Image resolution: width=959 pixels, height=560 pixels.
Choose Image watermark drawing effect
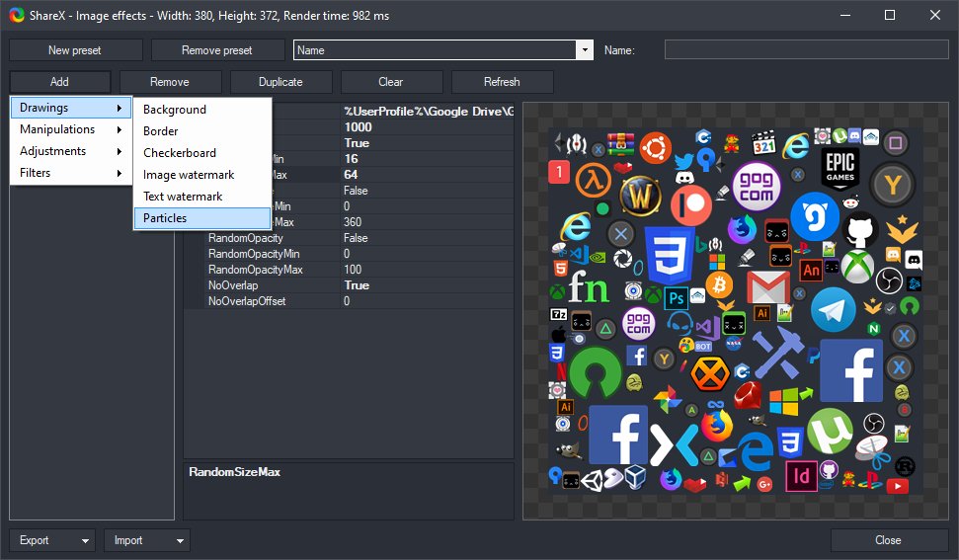[x=202, y=175]
